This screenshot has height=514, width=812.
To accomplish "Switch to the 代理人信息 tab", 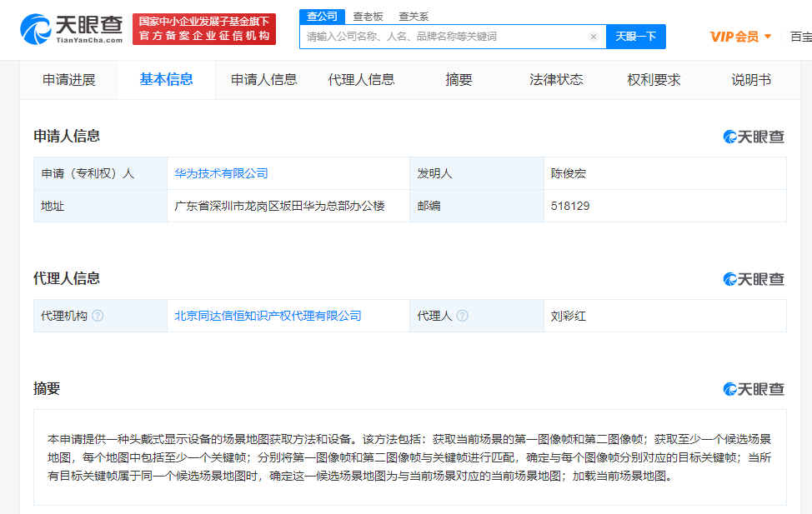I will pos(362,80).
